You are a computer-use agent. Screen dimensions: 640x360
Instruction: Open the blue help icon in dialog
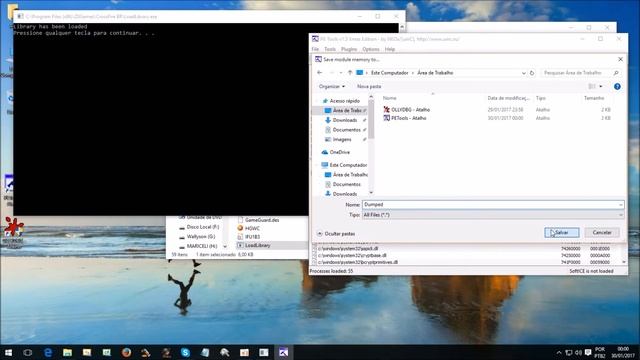click(617, 87)
